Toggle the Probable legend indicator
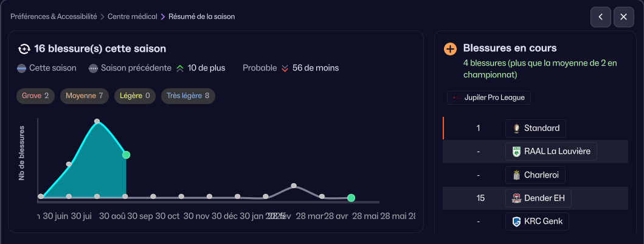The image size is (644, 244). [260, 68]
